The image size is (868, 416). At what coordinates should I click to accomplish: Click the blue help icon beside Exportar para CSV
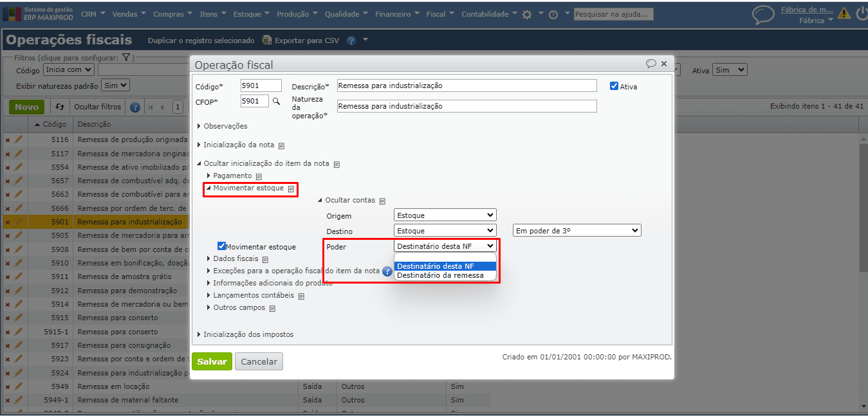pos(351,41)
